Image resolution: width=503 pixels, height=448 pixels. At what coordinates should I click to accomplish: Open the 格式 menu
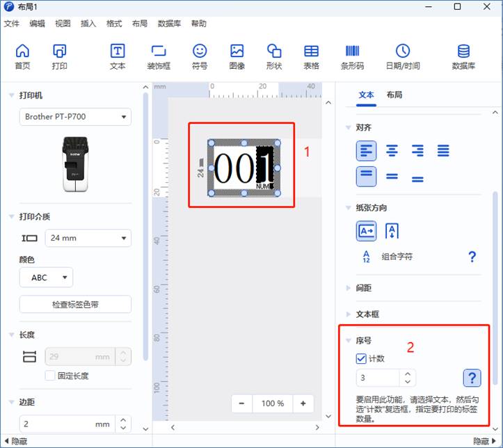point(114,24)
